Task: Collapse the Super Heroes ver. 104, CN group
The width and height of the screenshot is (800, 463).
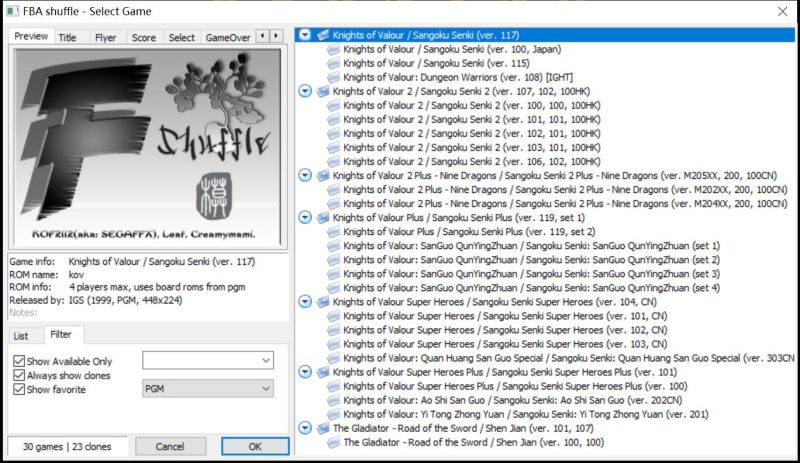Action: (305, 302)
